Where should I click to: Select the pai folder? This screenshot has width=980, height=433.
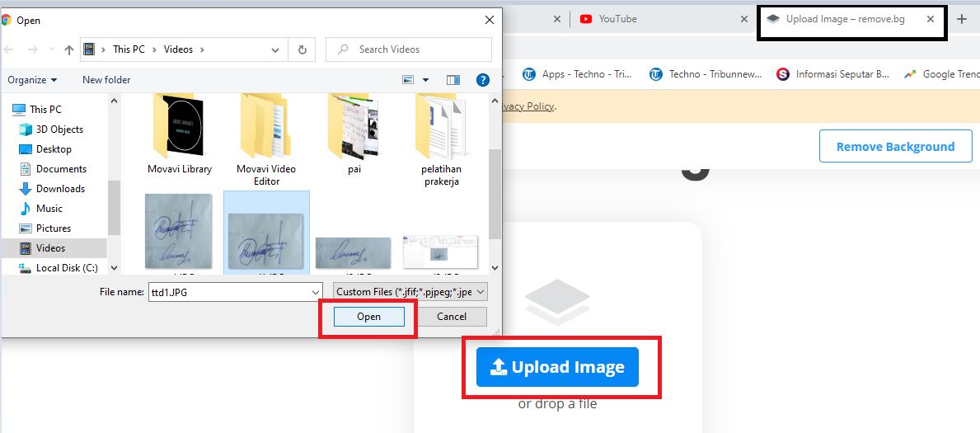[x=354, y=134]
